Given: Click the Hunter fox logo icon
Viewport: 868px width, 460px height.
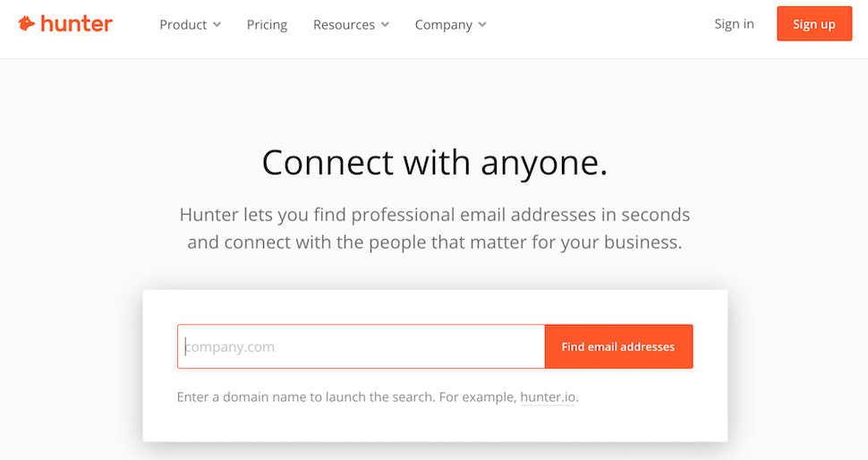Looking at the screenshot, I should coord(27,24).
